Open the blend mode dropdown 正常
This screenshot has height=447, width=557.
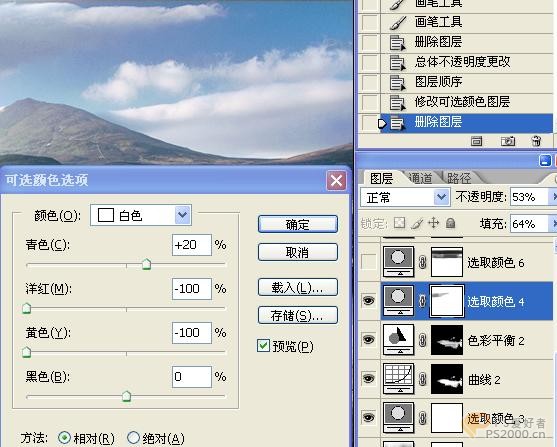point(405,197)
